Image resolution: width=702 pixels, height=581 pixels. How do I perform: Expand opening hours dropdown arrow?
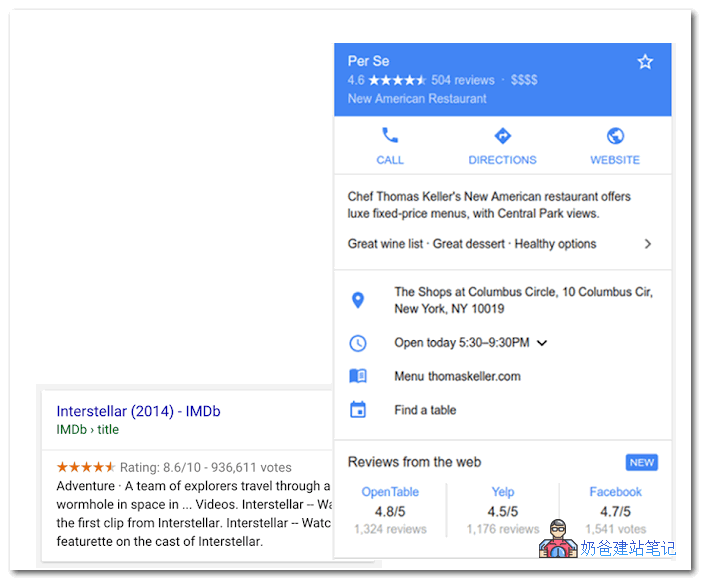542,343
